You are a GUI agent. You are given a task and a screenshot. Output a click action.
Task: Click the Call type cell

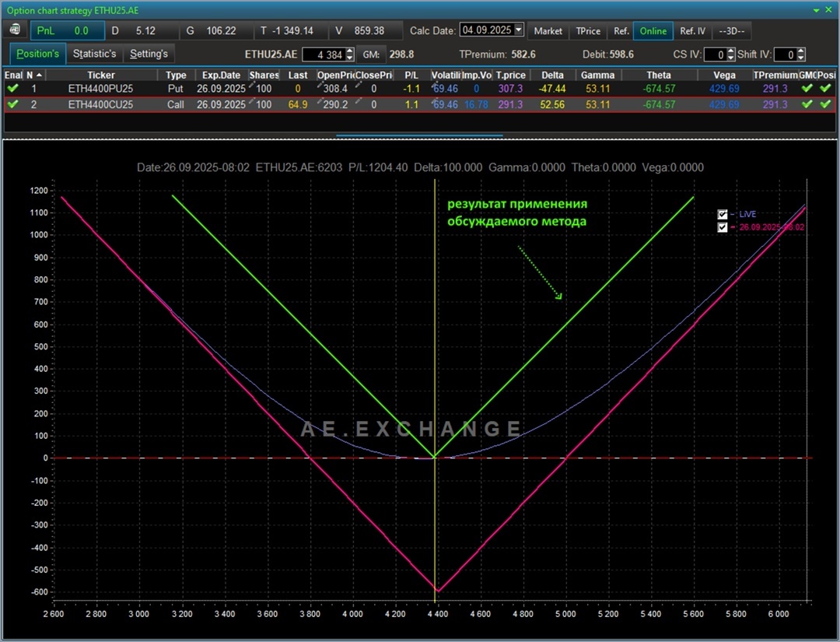click(175, 104)
